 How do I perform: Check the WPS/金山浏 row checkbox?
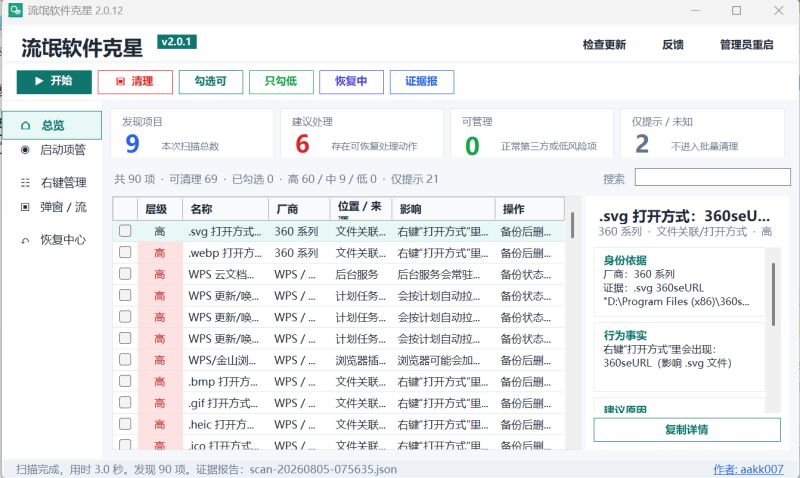click(125, 360)
